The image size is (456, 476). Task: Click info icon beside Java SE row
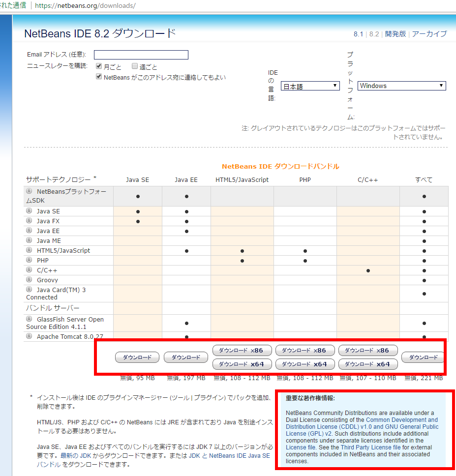pos(29,210)
